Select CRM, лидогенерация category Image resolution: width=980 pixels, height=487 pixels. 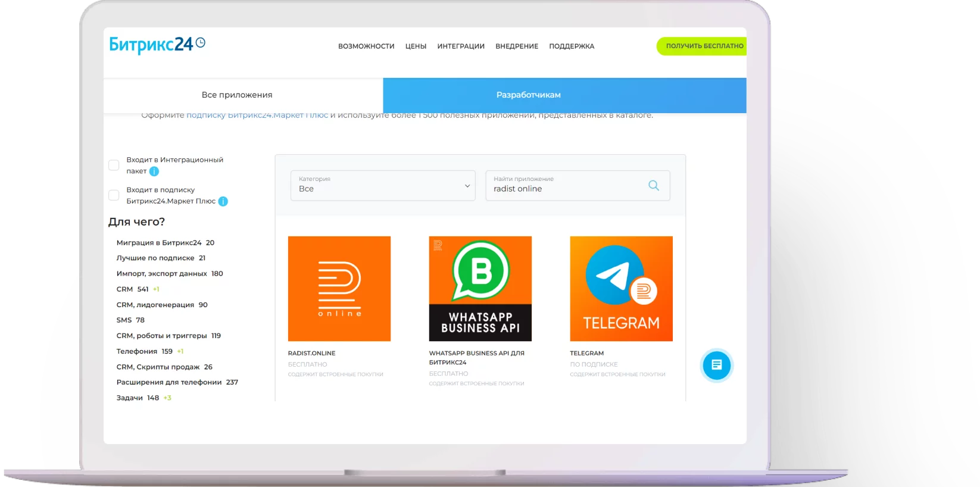click(x=162, y=305)
